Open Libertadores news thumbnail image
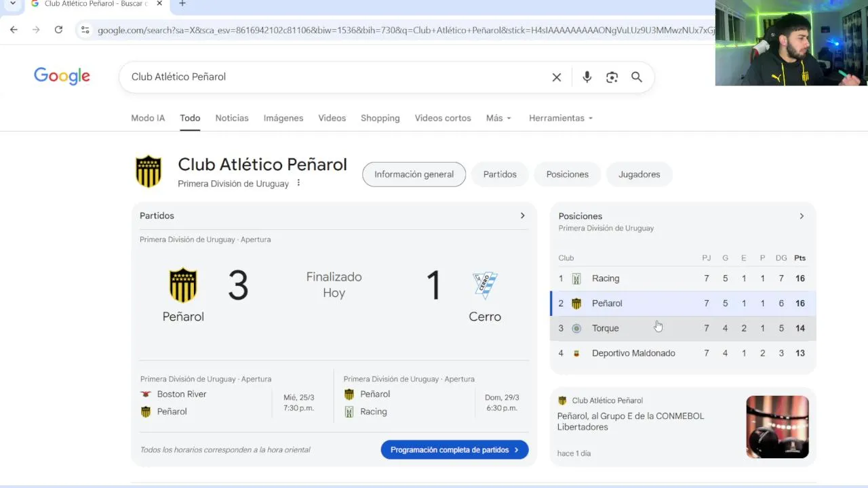This screenshot has width=868, height=488. [777, 427]
